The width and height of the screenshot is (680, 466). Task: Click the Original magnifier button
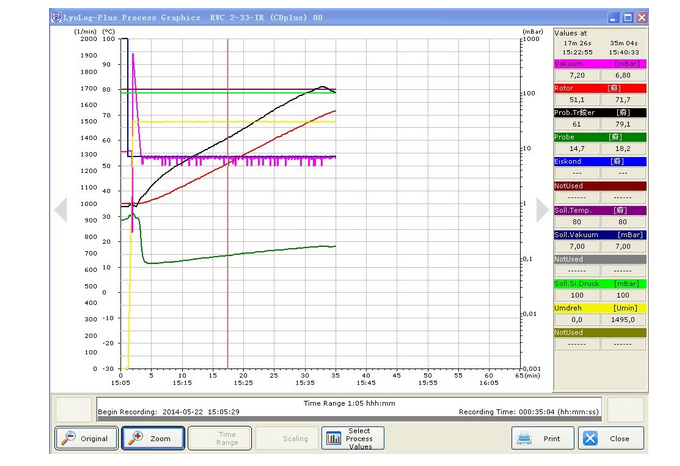click(84, 438)
